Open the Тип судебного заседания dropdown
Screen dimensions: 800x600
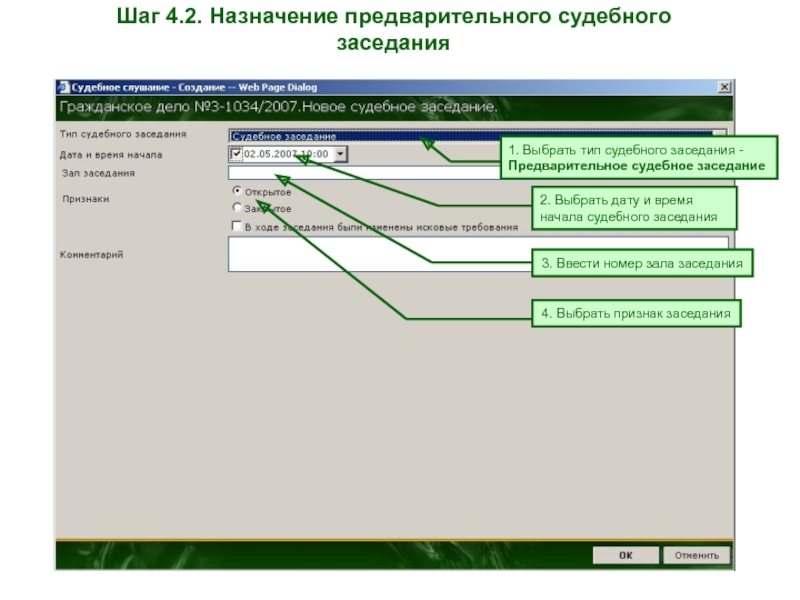coord(718,135)
